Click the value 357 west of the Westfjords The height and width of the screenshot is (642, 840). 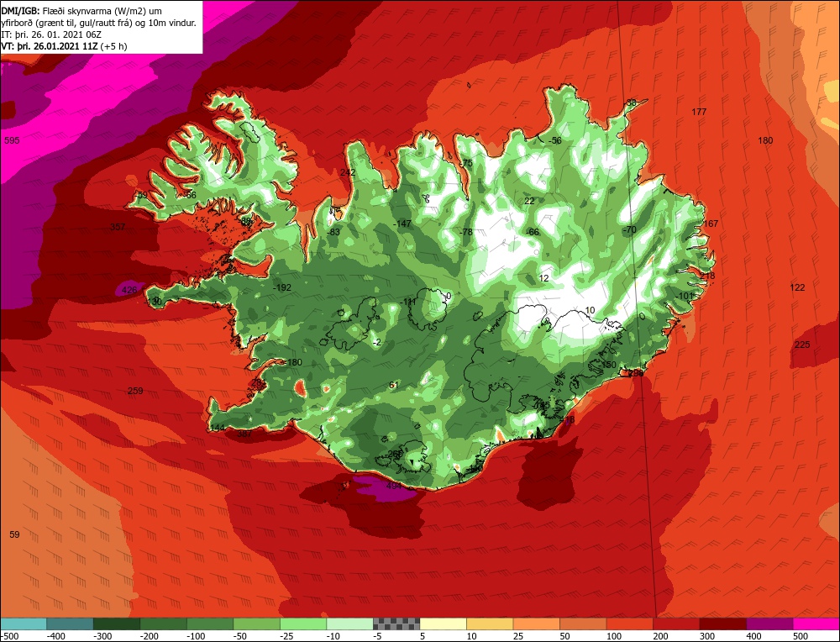pos(118,227)
